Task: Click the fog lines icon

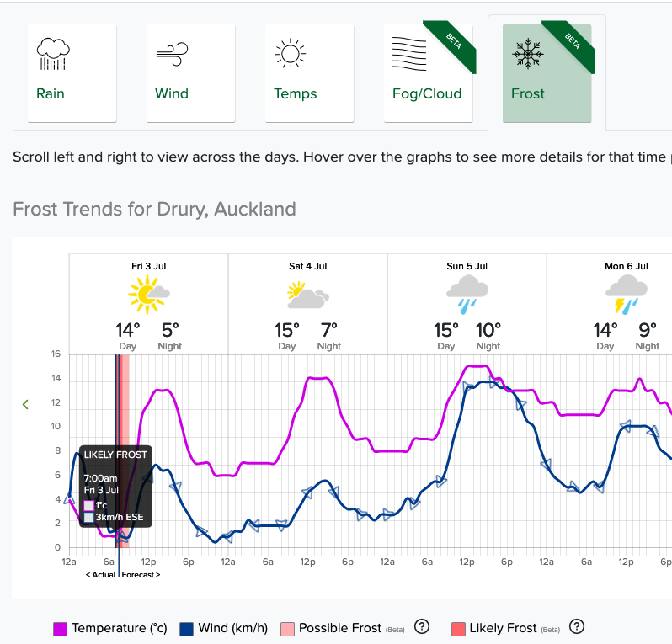Action: 409,54
